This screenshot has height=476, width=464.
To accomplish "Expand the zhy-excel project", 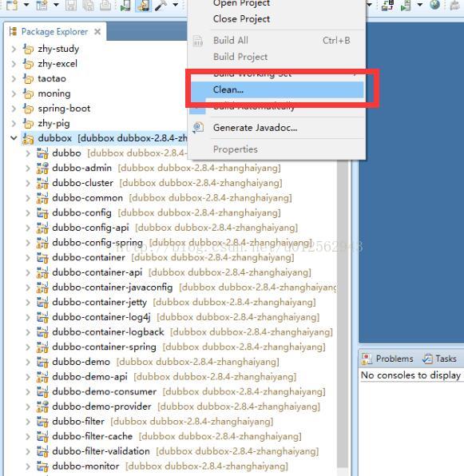I will [14, 63].
